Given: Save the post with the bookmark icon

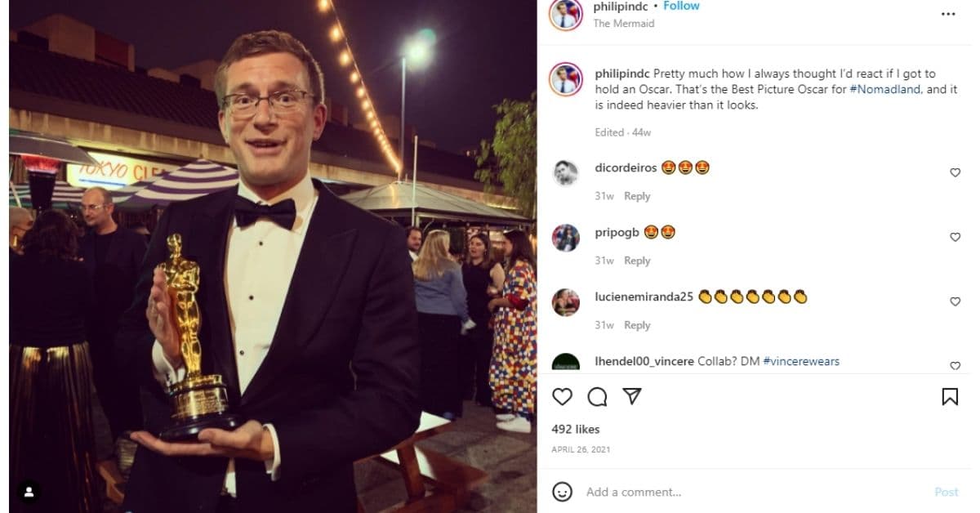Looking at the screenshot, I should (x=950, y=397).
